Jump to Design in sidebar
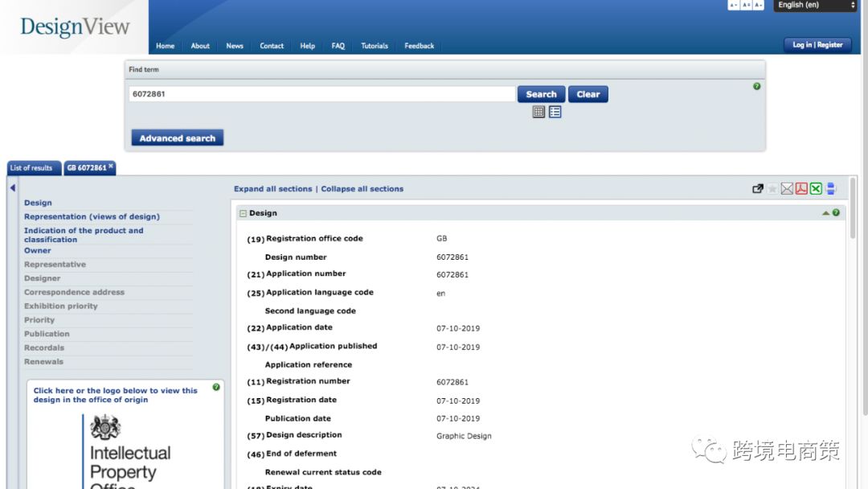Screen dimensions: 868x489 coord(38,203)
